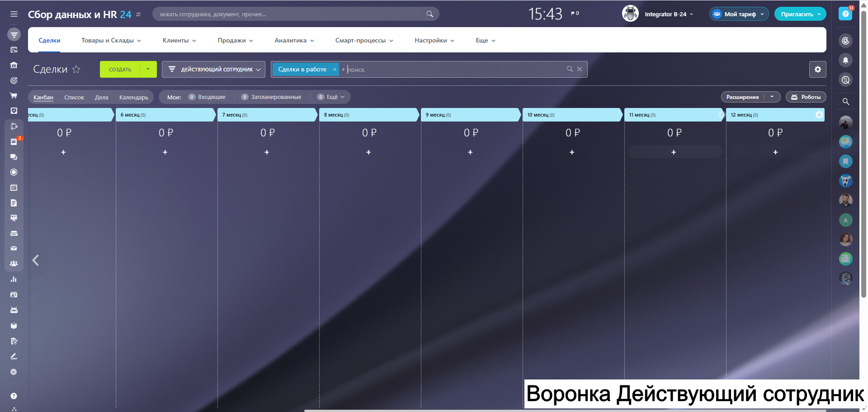Select the Канбан view

[x=43, y=97]
